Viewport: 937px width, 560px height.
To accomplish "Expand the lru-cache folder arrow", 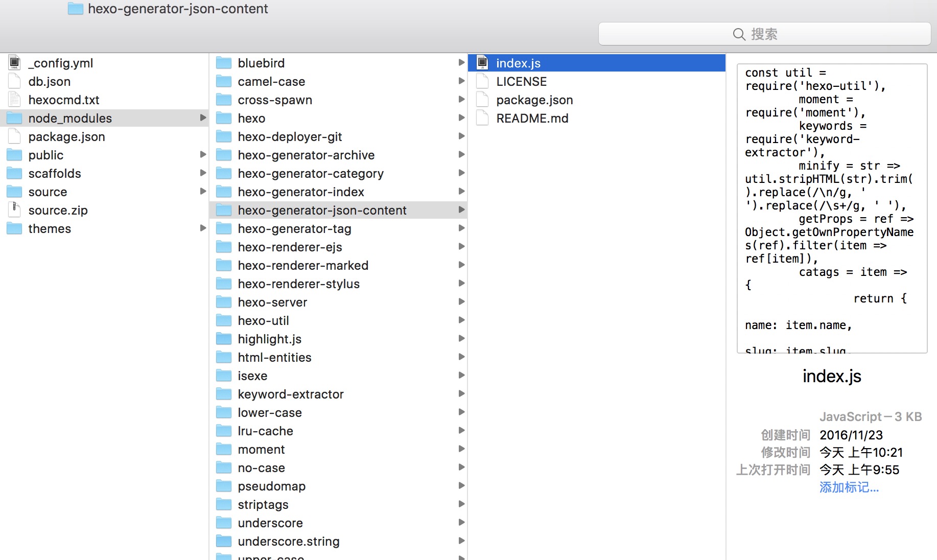I will [x=461, y=430].
